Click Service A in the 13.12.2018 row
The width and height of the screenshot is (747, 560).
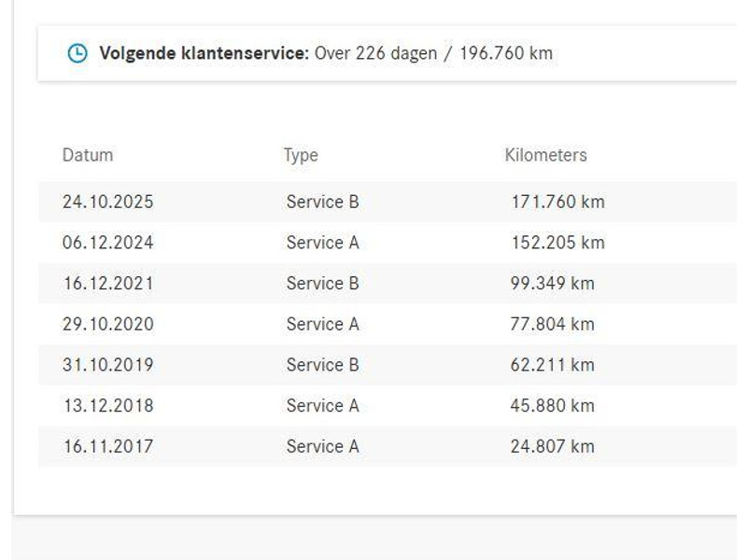(x=322, y=405)
